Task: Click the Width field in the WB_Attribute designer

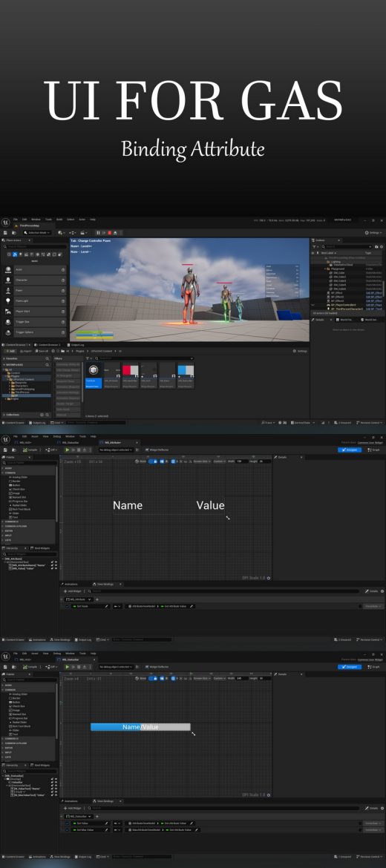Action: [x=242, y=461]
